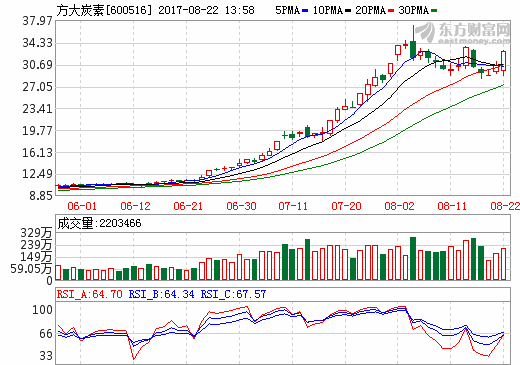Click the 27.05 price axis label
Viewport: 520px width, 365px height.
click(x=37, y=87)
